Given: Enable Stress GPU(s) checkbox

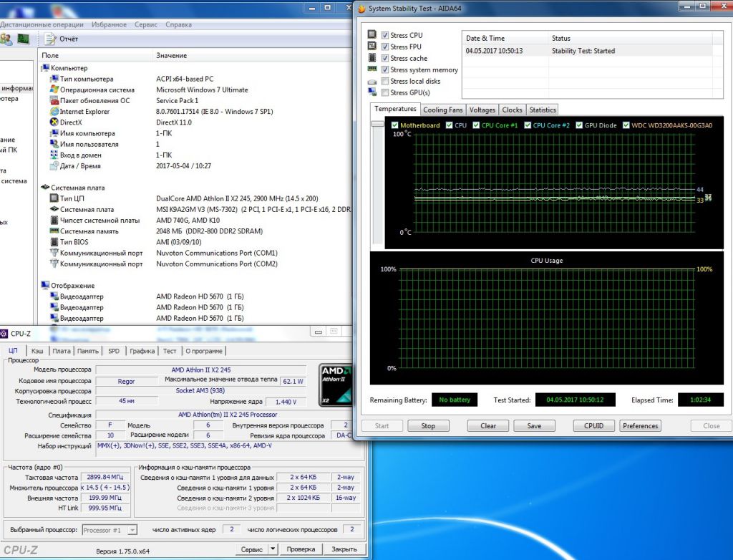Looking at the screenshot, I should point(385,92).
